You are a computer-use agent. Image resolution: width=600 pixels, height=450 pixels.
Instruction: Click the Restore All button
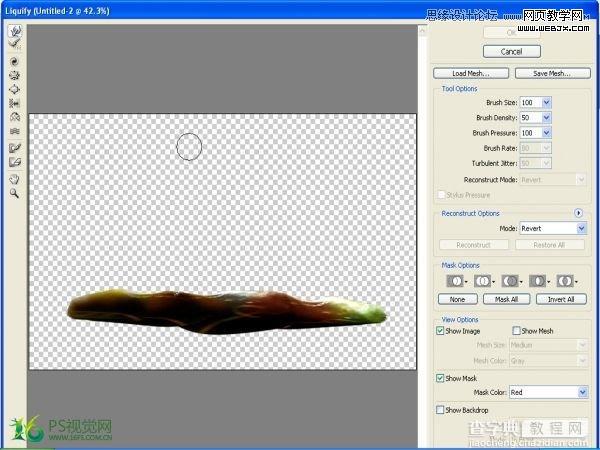[549, 245]
